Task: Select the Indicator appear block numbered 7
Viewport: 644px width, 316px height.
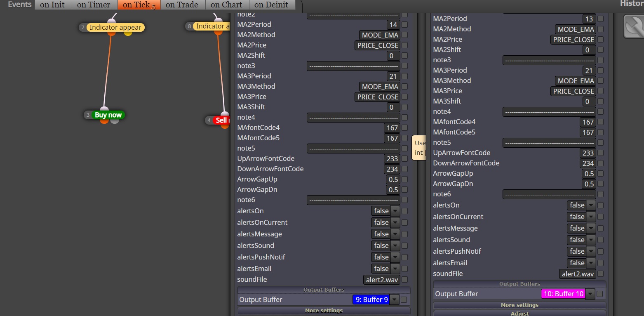Action: coord(115,28)
